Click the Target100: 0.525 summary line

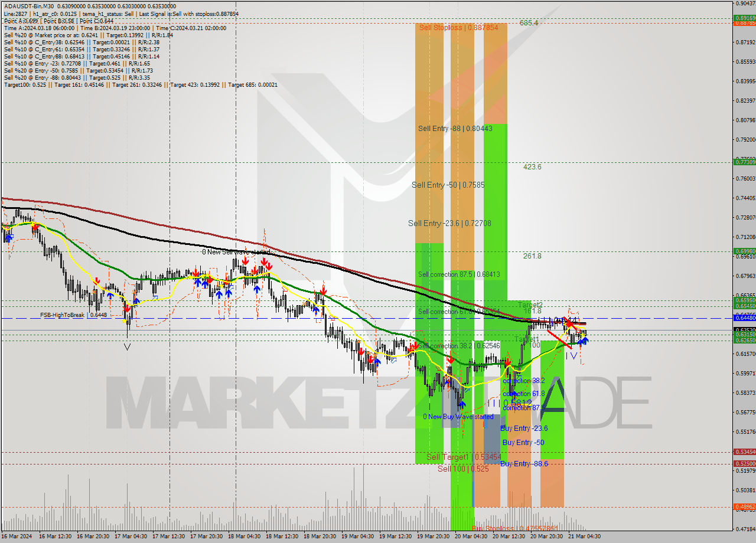pos(141,84)
